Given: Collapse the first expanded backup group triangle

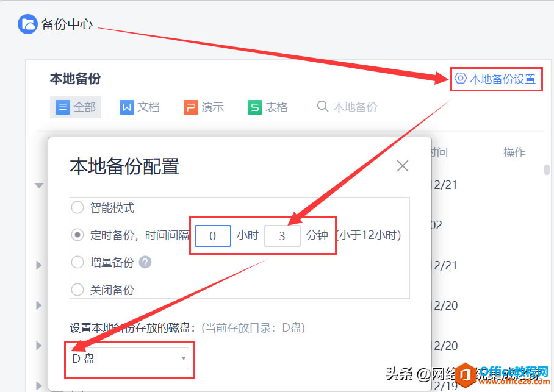Looking at the screenshot, I should click(x=39, y=185).
